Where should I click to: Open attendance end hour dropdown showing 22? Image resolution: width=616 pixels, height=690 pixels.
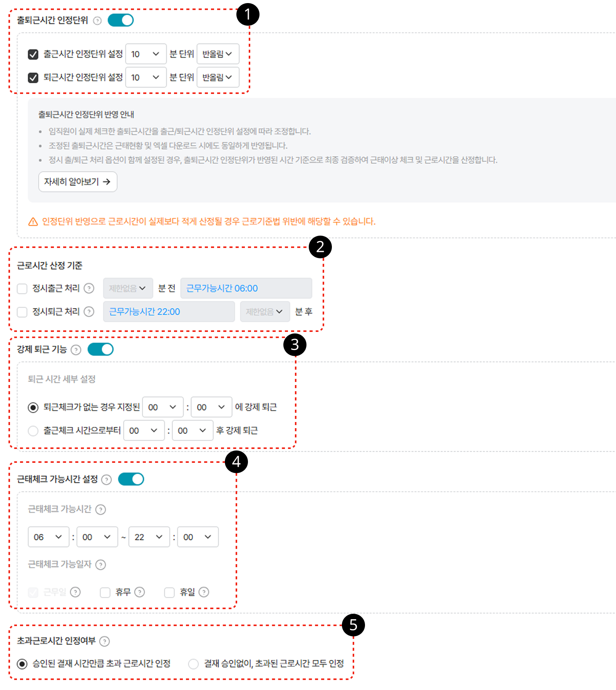(x=149, y=537)
